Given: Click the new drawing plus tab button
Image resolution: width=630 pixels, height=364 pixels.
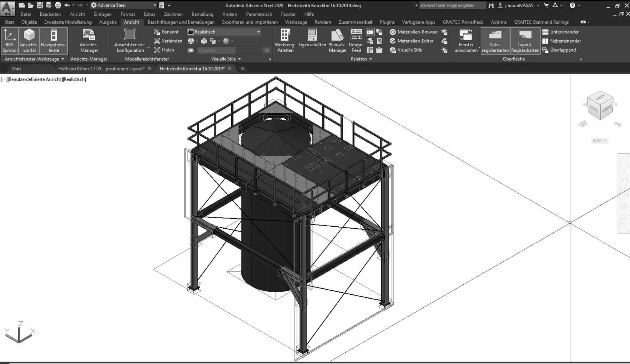Looking at the screenshot, I should point(243,69).
